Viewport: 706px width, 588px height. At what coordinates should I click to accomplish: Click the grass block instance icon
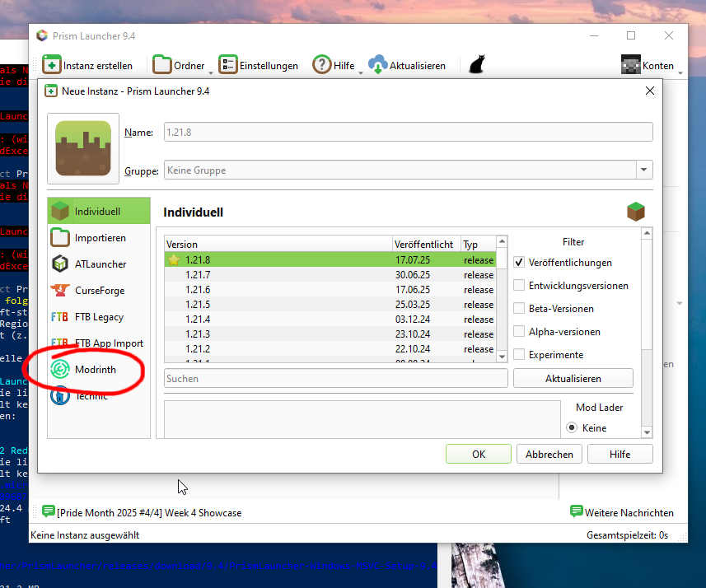click(83, 148)
